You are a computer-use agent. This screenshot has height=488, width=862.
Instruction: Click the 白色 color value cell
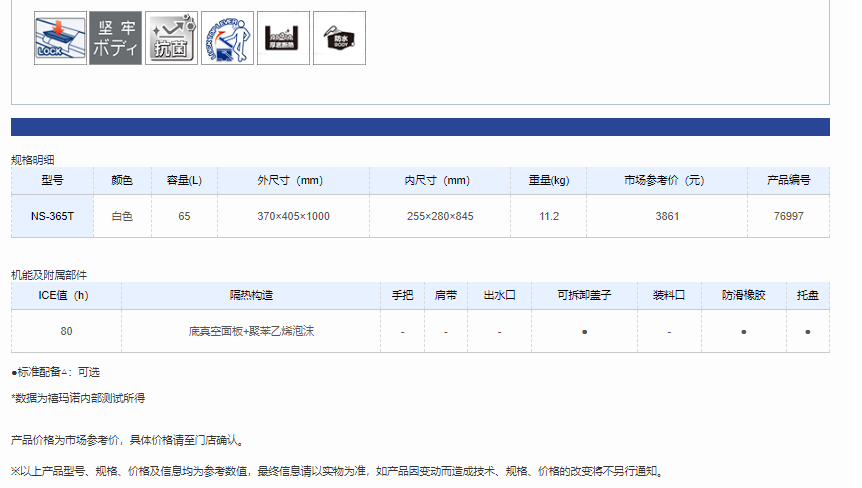pos(122,217)
